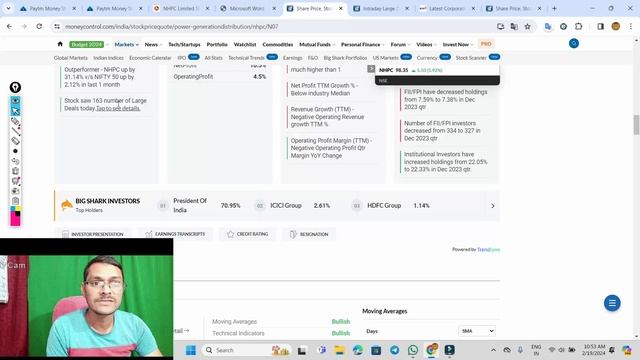Open the floating blue hamburger menu button
Screen dimensions: 640x360
612,303
